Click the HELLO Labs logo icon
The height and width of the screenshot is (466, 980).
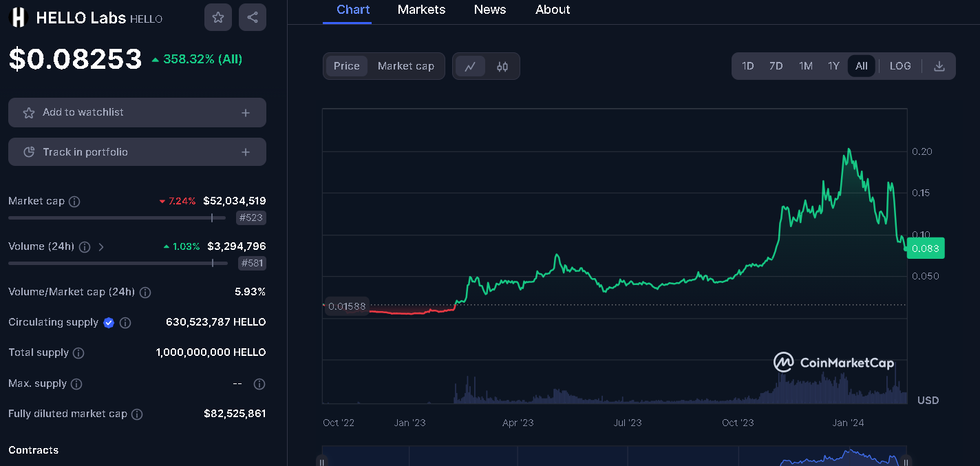point(19,17)
